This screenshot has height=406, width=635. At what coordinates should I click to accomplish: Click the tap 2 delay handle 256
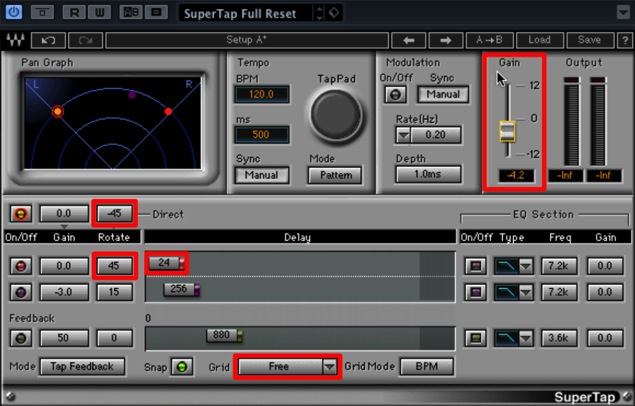pyautogui.click(x=182, y=289)
